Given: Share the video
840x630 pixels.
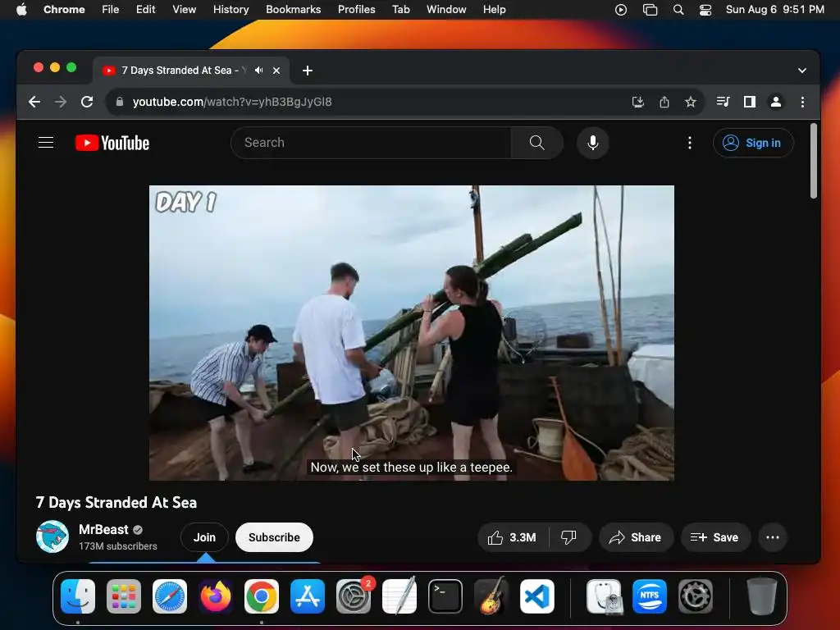Looking at the screenshot, I should coord(636,537).
